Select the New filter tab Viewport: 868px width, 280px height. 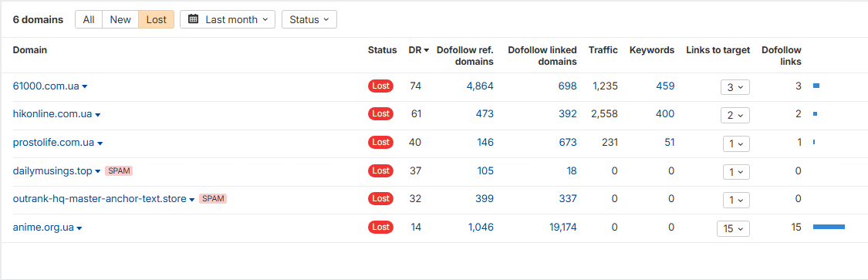(x=120, y=19)
